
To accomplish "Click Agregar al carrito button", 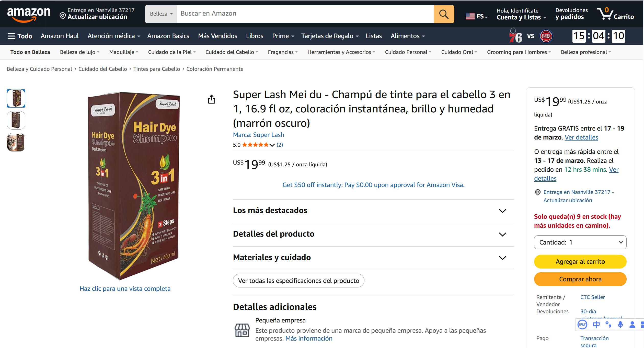I will (580, 262).
